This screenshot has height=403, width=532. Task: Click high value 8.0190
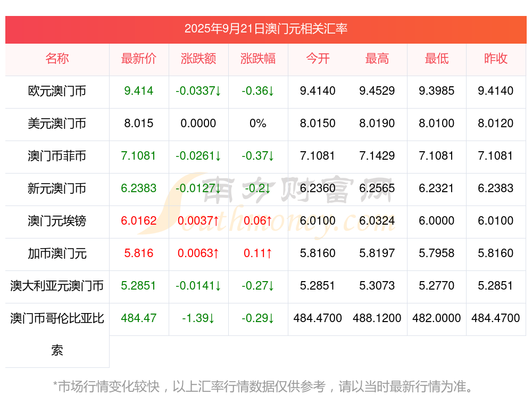click(x=377, y=124)
